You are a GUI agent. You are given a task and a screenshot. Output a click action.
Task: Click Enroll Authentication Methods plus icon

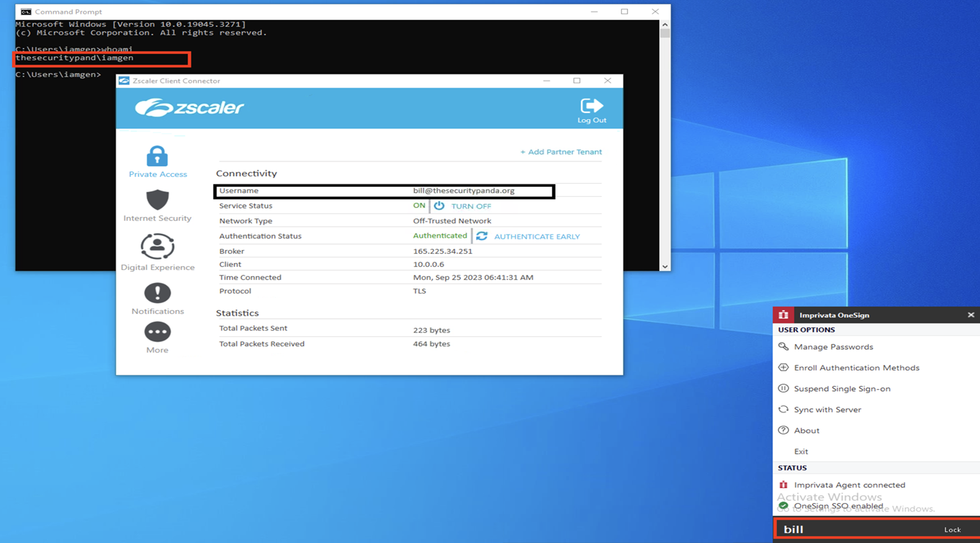tap(783, 367)
